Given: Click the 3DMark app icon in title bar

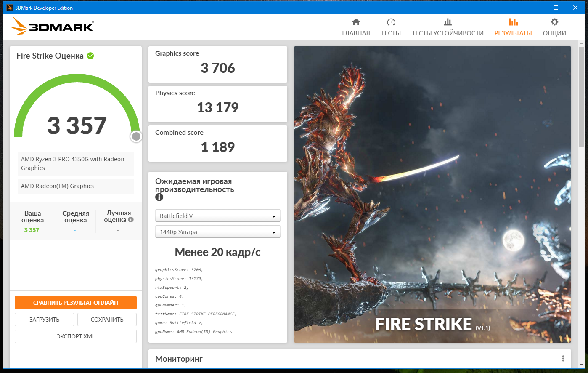Looking at the screenshot, I should click(x=10, y=8).
